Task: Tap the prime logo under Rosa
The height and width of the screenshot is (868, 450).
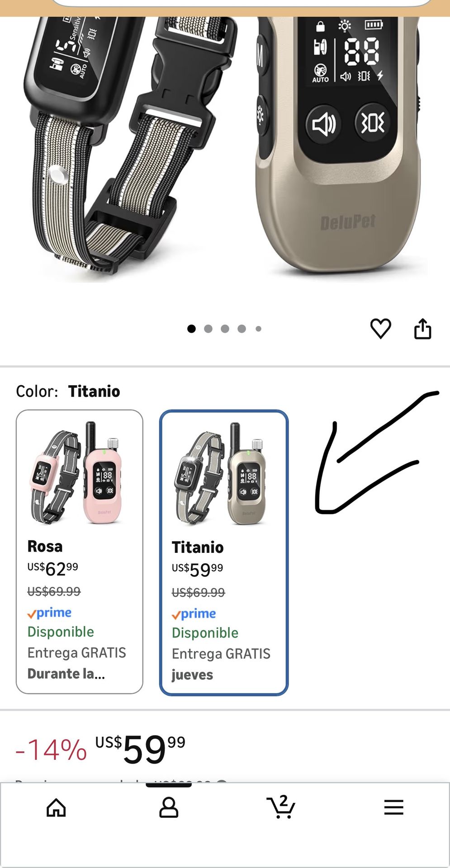Action: [50, 613]
